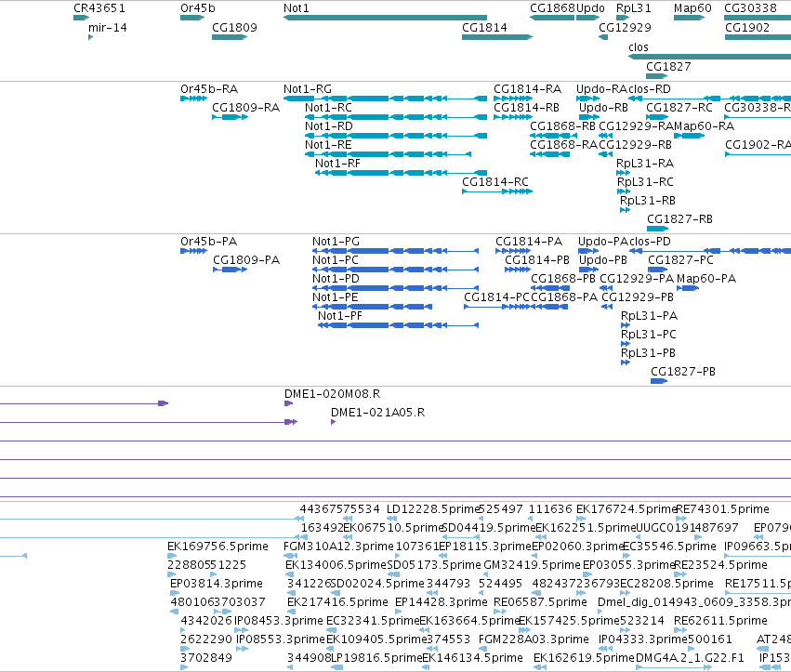
Task: Click cDNA LD12228.5prime
Action: point(391,519)
